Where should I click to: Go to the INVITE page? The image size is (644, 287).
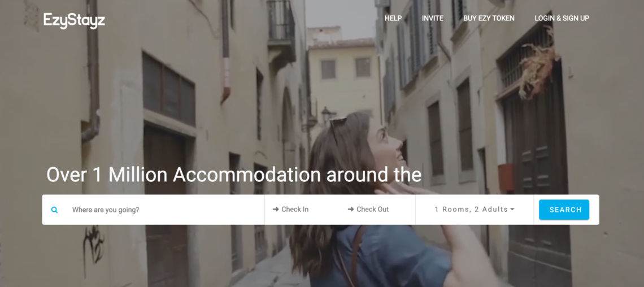(x=433, y=18)
